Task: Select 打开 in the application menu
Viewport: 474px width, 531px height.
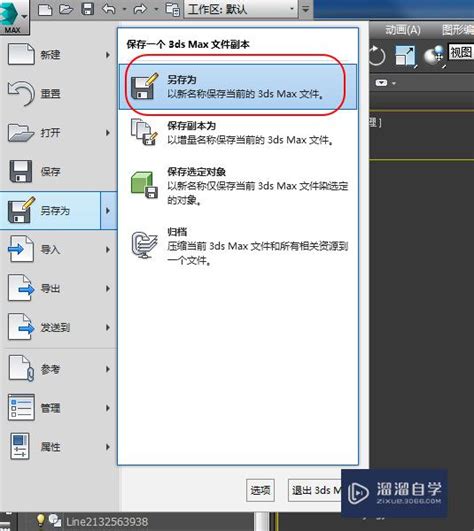Action: [x=59, y=132]
